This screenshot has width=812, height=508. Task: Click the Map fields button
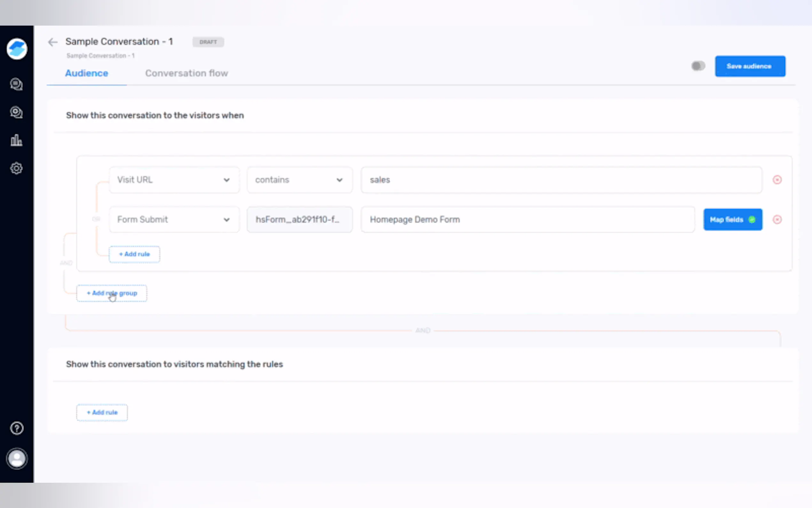(x=732, y=219)
